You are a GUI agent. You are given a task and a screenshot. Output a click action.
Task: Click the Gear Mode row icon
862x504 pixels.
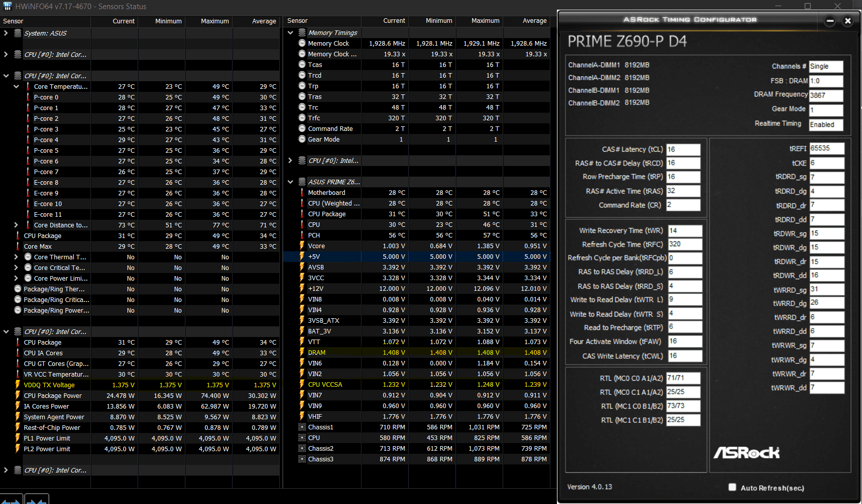click(302, 139)
